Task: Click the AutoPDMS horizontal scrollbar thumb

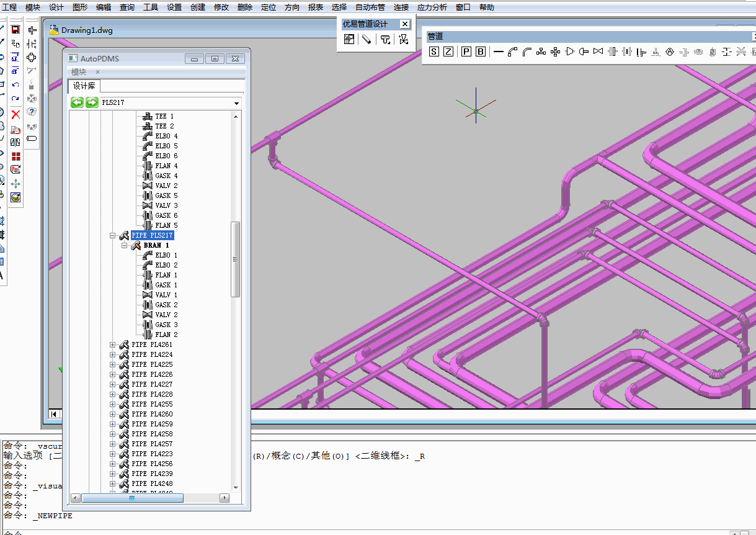Action: click(x=132, y=498)
